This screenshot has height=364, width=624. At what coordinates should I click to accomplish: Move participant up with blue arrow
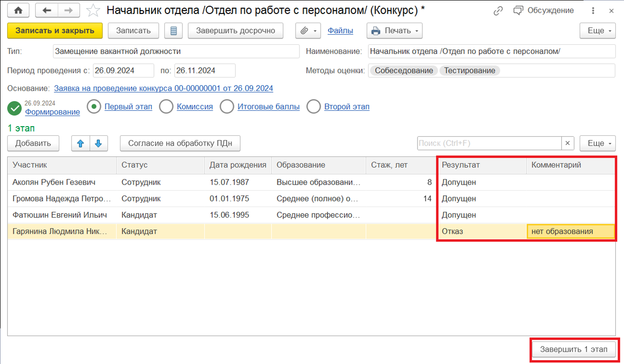[80, 143]
